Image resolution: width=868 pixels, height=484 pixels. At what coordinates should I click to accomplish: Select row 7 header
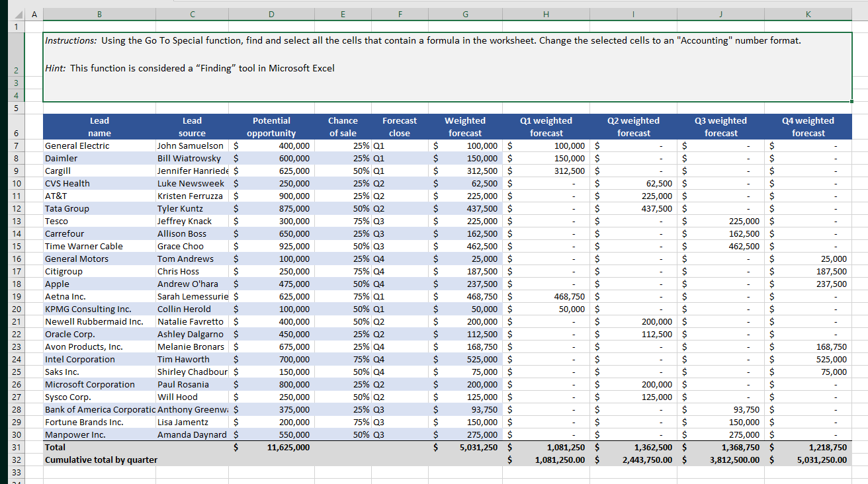(x=16, y=145)
